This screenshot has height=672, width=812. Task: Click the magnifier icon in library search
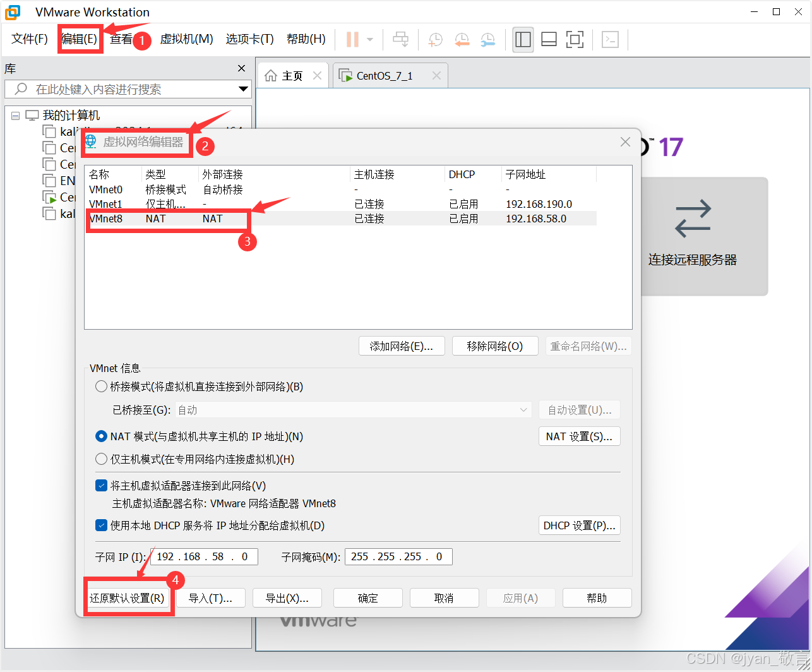pos(21,89)
